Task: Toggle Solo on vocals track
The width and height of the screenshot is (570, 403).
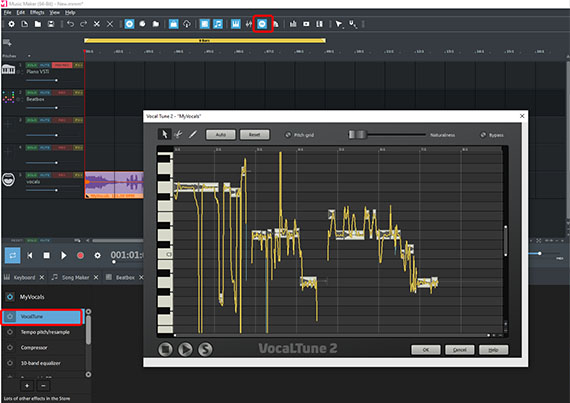Action: pos(32,175)
